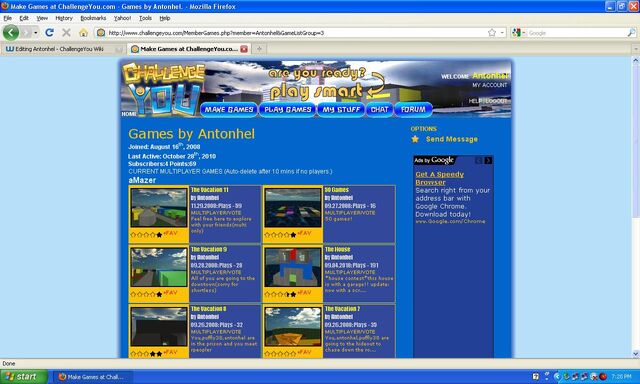
Task: Click the +FAV icon under 50 Games
Action: pos(304,233)
